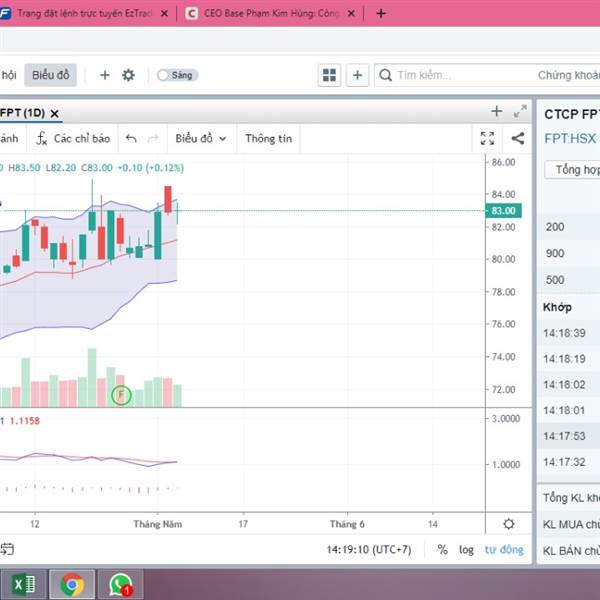
Task: Toggle the Sáng light mode switch
Action: tap(177, 75)
